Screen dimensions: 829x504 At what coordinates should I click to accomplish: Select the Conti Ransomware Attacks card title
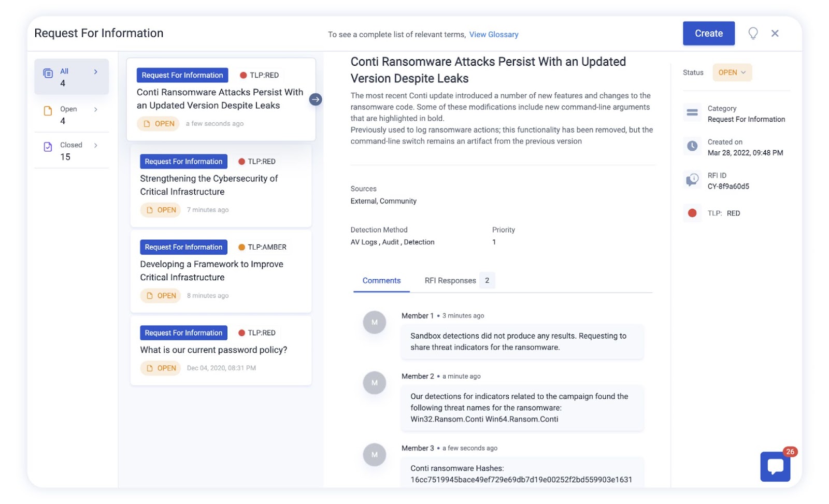(x=220, y=98)
